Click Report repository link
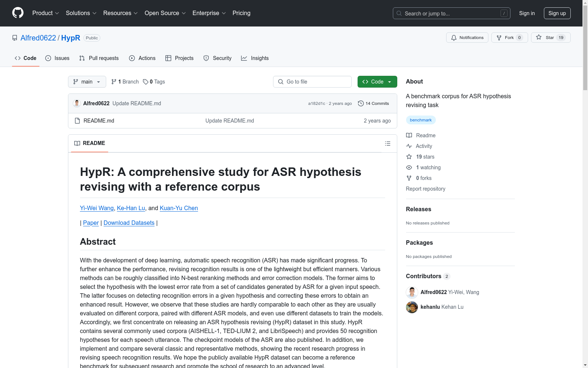This screenshot has width=588, height=368. (426, 189)
